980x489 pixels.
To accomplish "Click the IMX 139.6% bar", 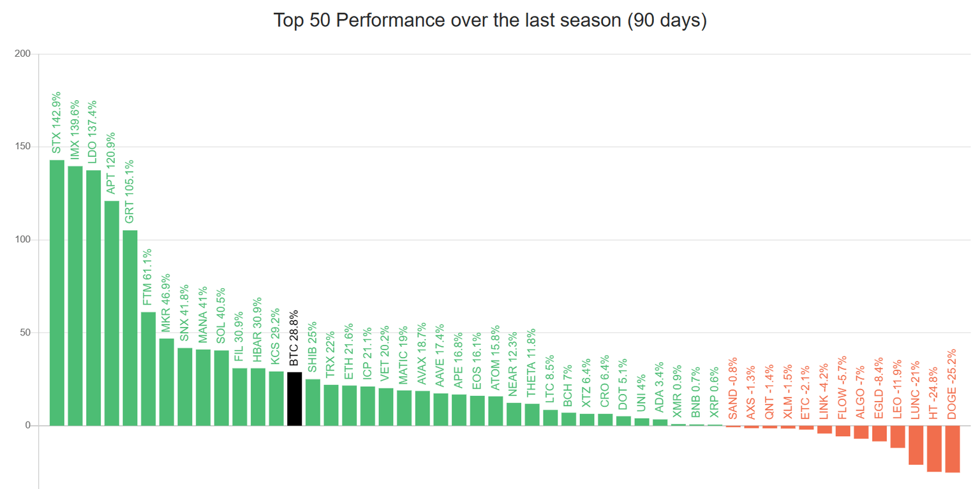I will click(x=75, y=296).
